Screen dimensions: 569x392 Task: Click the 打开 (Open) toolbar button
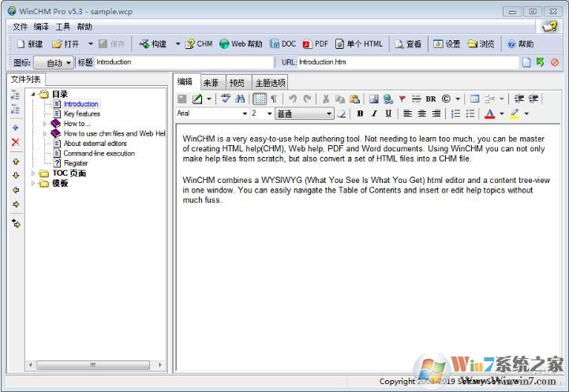coord(66,44)
